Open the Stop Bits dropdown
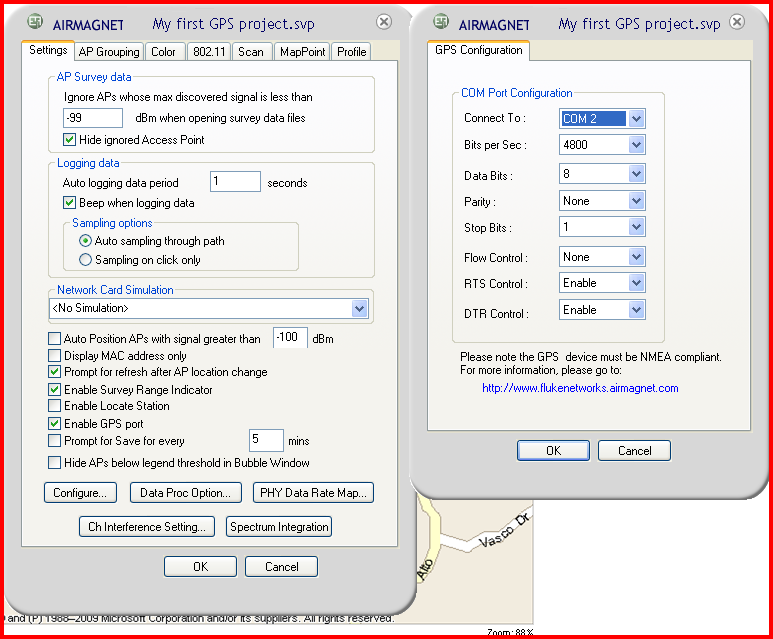This screenshot has height=639, width=773. tap(636, 227)
